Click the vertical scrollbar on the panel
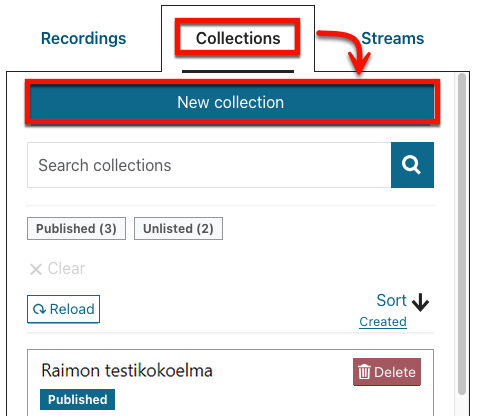The height and width of the screenshot is (416, 482). tap(462, 234)
